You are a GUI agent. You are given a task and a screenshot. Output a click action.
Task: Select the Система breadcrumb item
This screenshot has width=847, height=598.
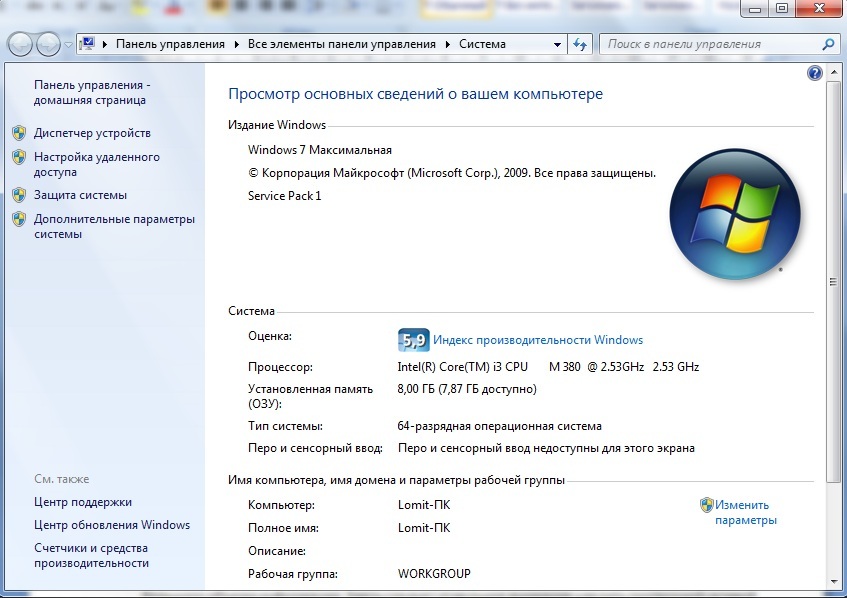[x=482, y=44]
